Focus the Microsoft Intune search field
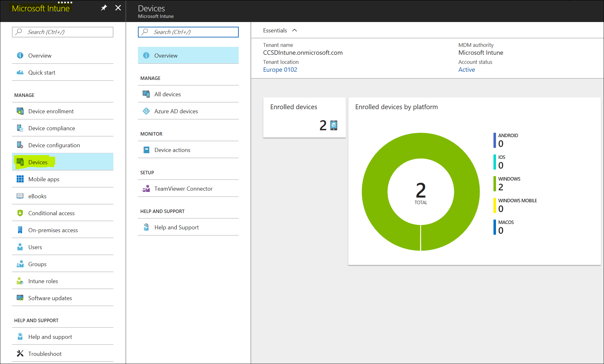The image size is (604, 364). click(x=63, y=32)
